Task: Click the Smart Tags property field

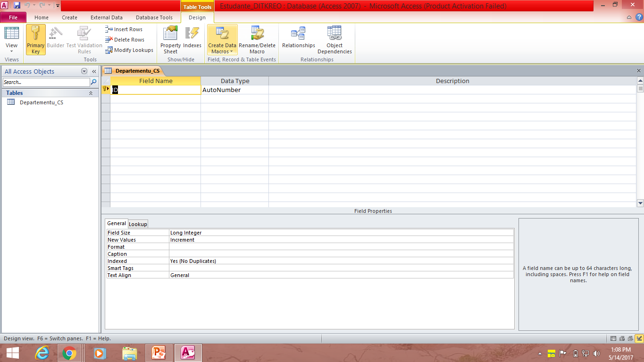Action: click(x=341, y=268)
